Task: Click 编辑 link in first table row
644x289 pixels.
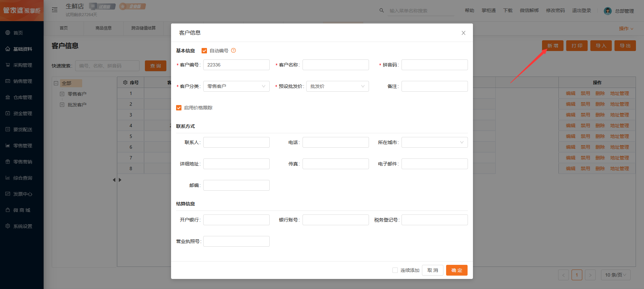Action: click(x=571, y=93)
